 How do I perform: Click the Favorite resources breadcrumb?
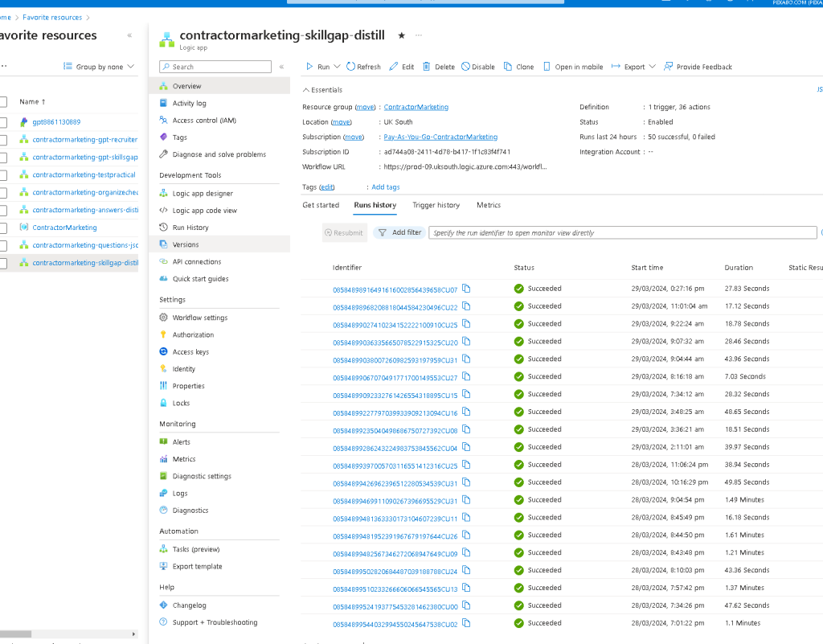[52, 18]
